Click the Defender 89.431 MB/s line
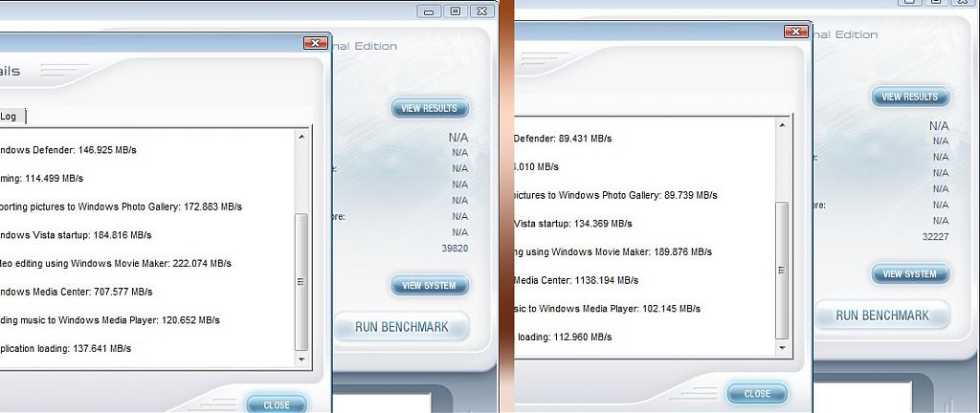This screenshot has width=980, height=413. tap(563, 139)
